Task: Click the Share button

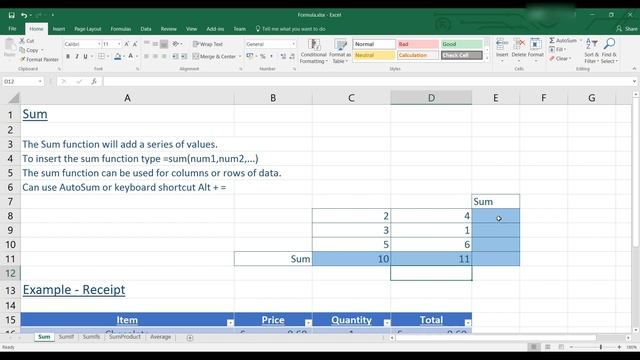Action: tap(627, 29)
